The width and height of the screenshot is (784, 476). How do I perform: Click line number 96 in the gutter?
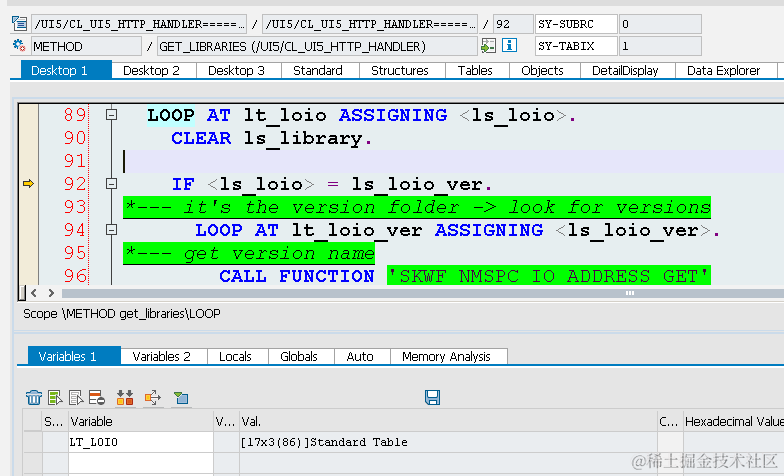point(75,276)
